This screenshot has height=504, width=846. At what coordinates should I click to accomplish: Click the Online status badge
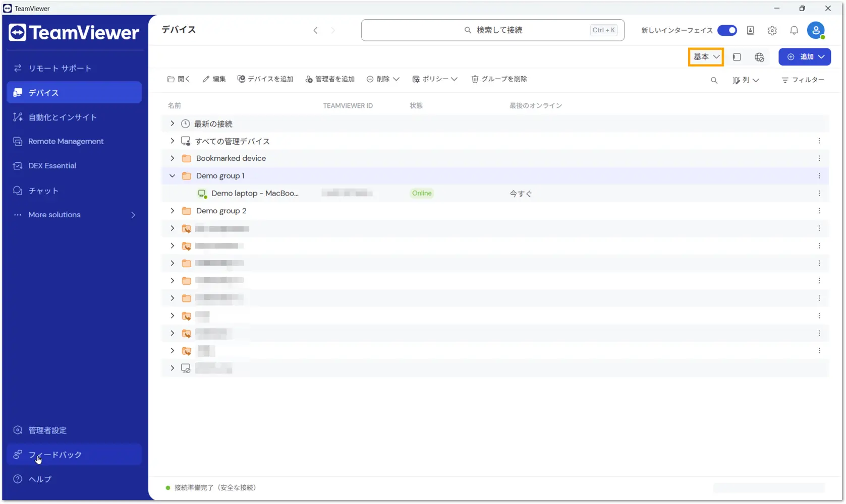(x=422, y=193)
